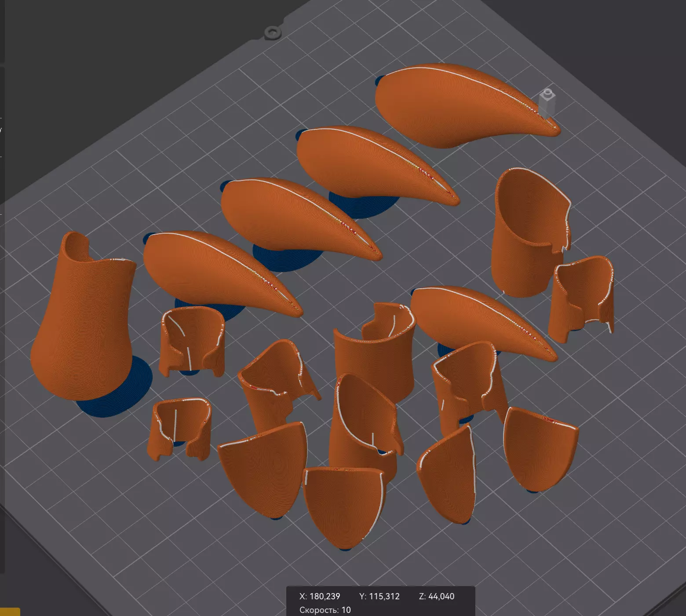Click the Скорость: 10 speed readout
Viewport: 686px width, 616px height.
coord(325,610)
